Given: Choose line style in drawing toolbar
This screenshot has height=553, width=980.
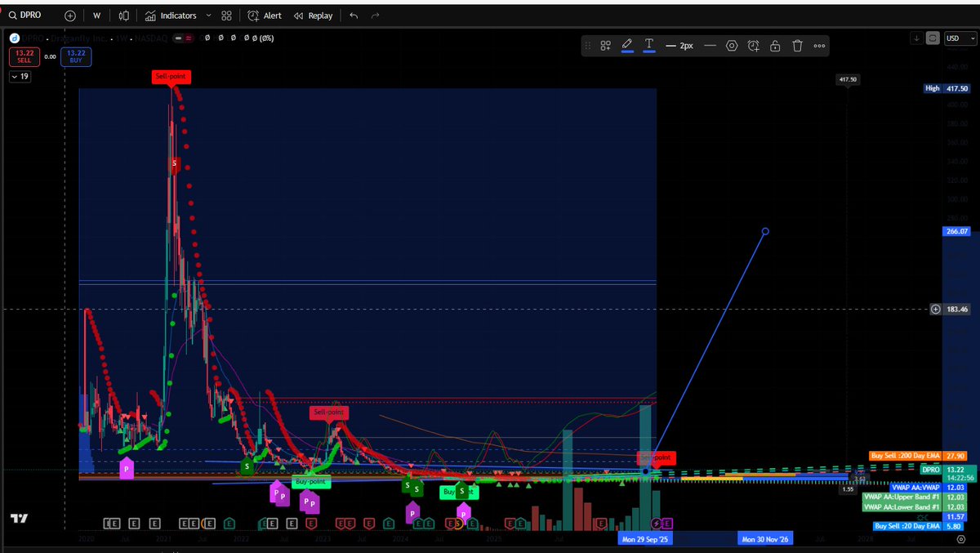Looking at the screenshot, I should [x=710, y=46].
